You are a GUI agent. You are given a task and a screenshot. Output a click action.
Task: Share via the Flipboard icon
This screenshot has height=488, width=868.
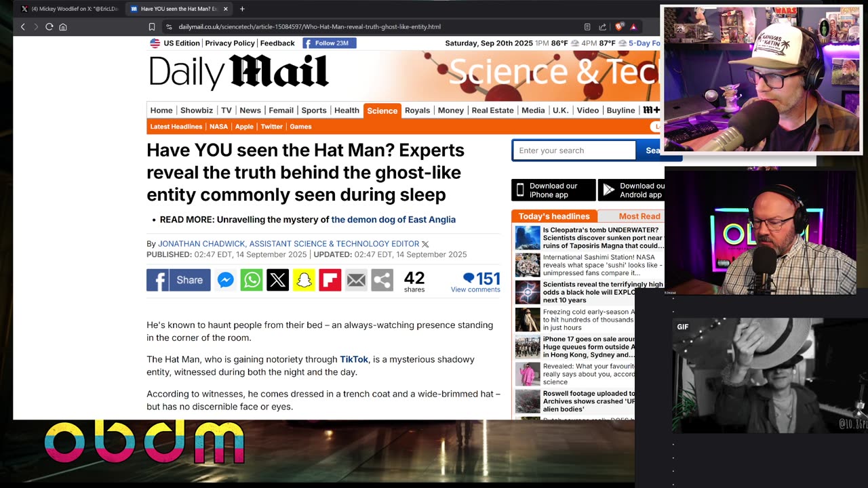[x=330, y=280]
